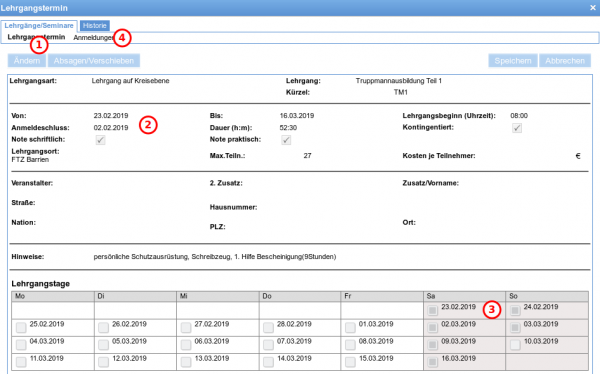Toggle checkbox for Saturday 09.03.2019
600x374 pixels.
point(432,345)
